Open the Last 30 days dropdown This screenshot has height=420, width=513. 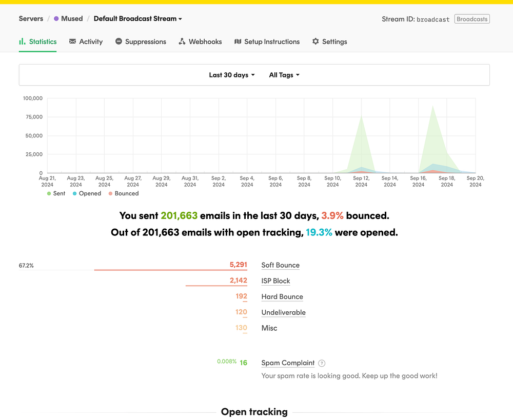(232, 75)
